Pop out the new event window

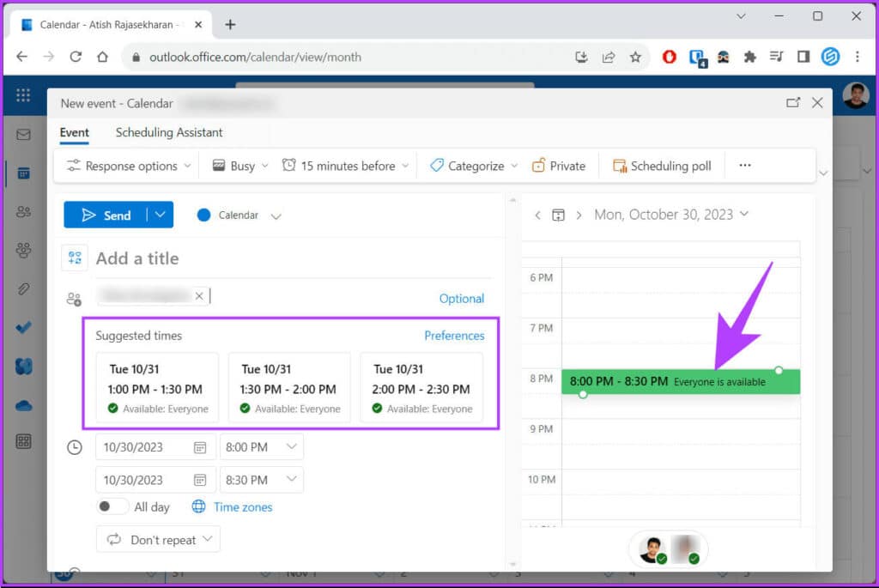coord(792,102)
